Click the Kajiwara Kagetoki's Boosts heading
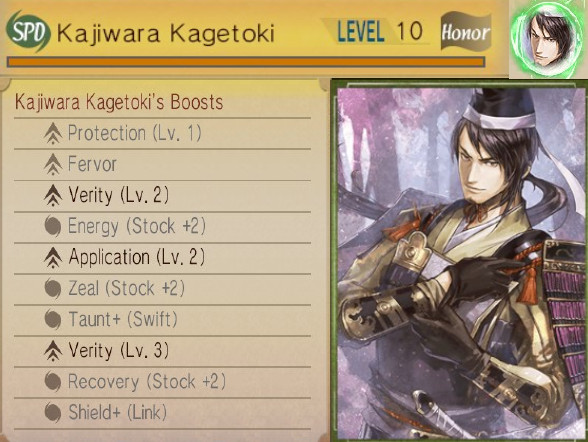 pos(119,102)
